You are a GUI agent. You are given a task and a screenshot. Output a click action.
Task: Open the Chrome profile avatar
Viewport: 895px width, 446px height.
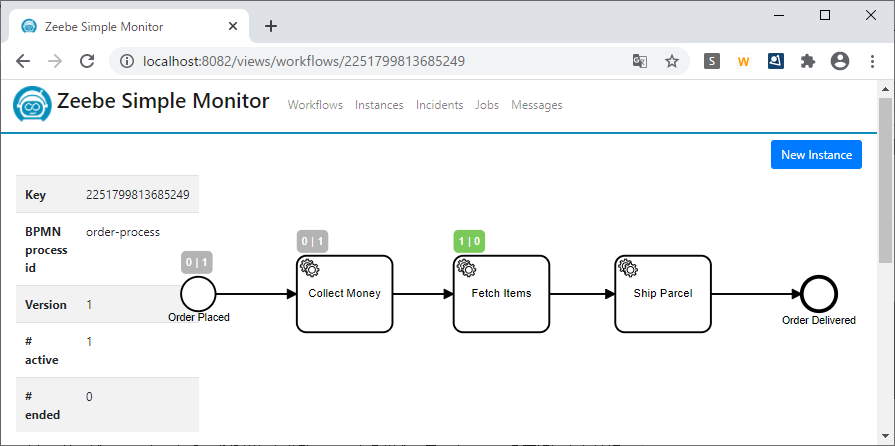tap(840, 61)
